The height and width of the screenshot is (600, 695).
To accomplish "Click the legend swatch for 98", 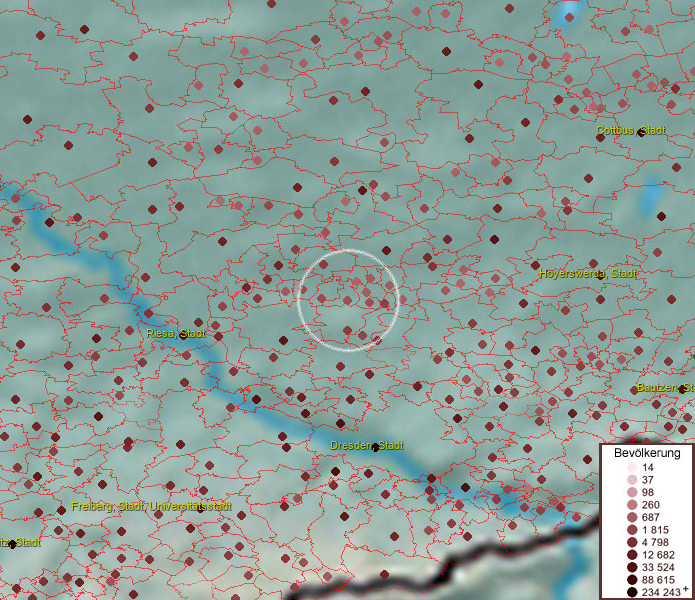I will [633, 492].
